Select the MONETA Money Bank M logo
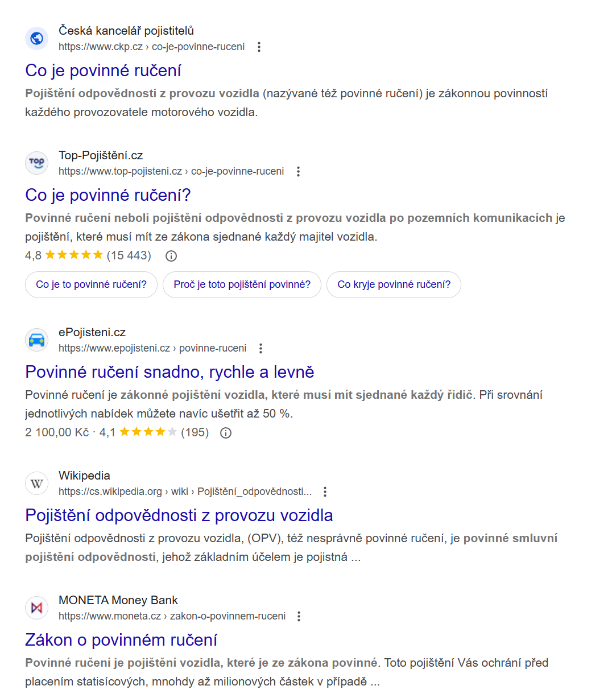Viewport: 616px width, 698px height. pyautogui.click(x=36, y=608)
